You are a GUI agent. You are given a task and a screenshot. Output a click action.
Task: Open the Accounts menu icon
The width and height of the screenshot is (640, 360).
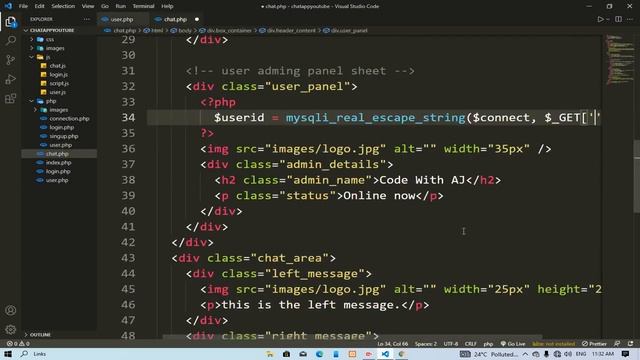tap(11, 310)
